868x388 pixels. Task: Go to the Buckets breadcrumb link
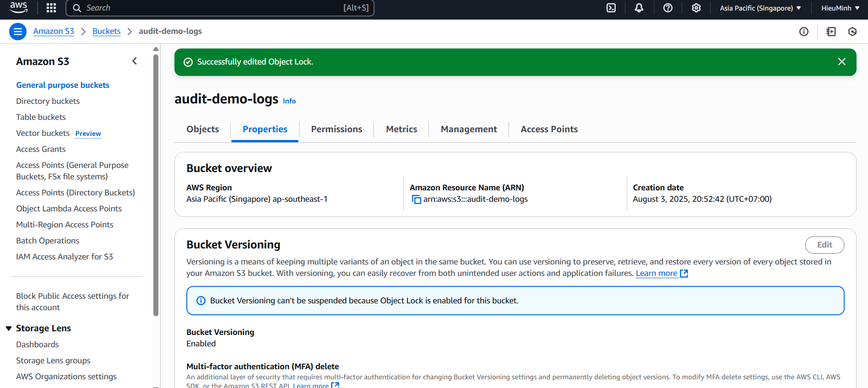pyautogui.click(x=107, y=31)
